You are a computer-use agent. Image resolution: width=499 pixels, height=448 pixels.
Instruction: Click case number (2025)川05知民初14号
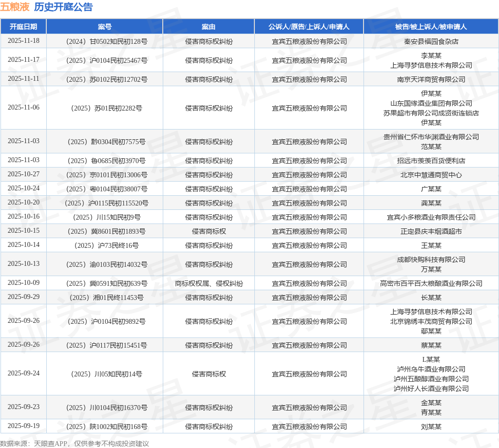coord(107,374)
